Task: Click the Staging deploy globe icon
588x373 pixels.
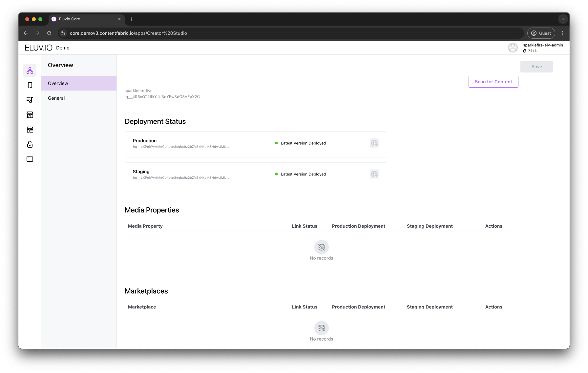Action: (374, 174)
